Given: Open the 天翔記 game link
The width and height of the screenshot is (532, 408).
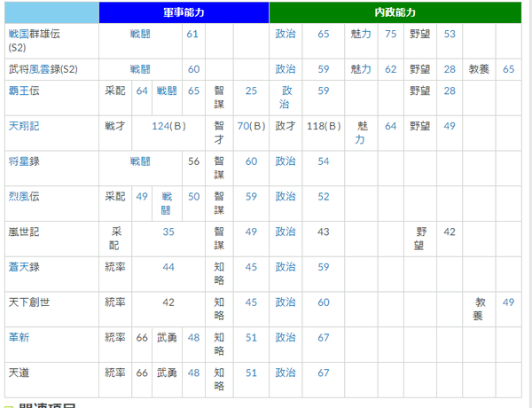Looking at the screenshot, I should pos(24,126).
